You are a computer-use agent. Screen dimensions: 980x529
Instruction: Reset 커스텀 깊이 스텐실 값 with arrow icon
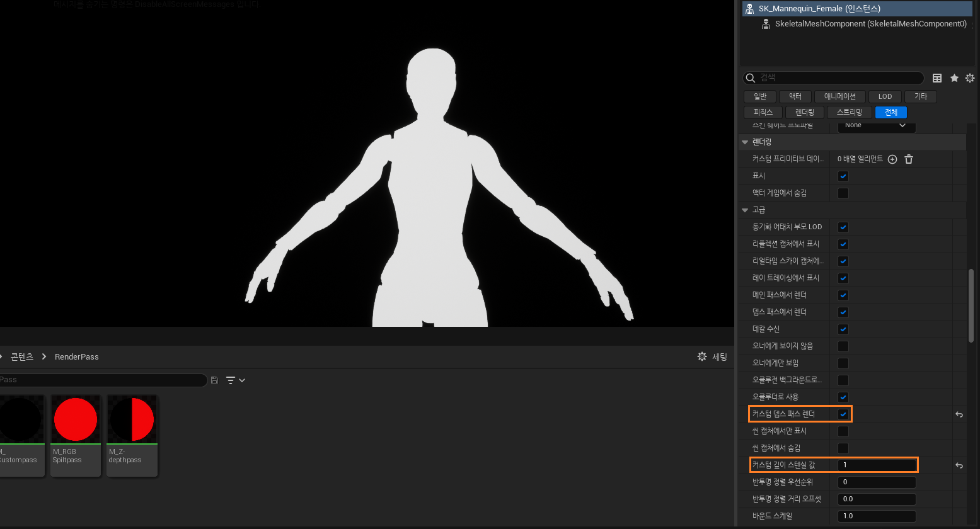tap(959, 465)
